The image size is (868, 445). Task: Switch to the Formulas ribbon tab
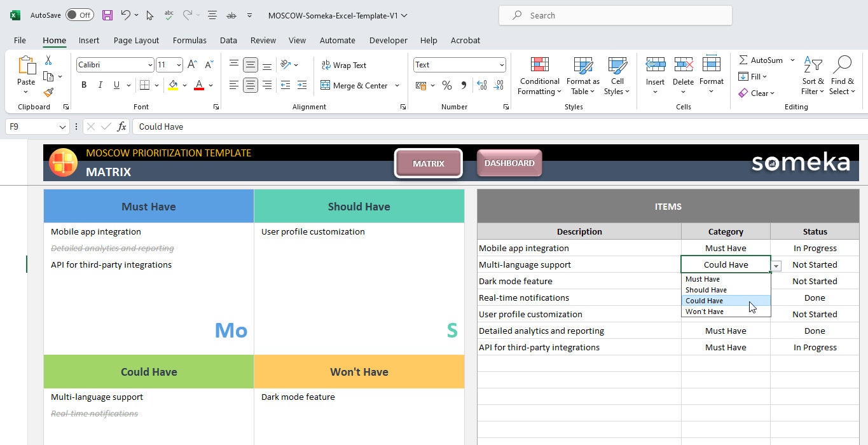click(189, 40)
